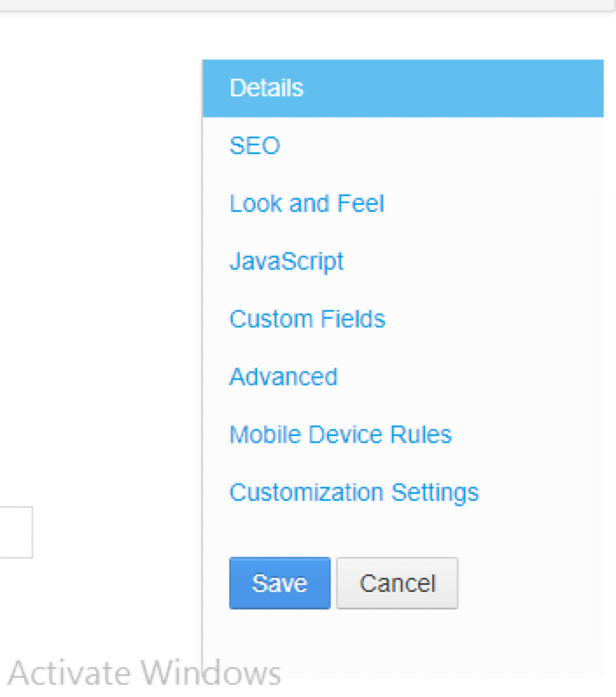616x697 pixels.
Task: Click the Mobile Device Rules link
Action: 340,434
